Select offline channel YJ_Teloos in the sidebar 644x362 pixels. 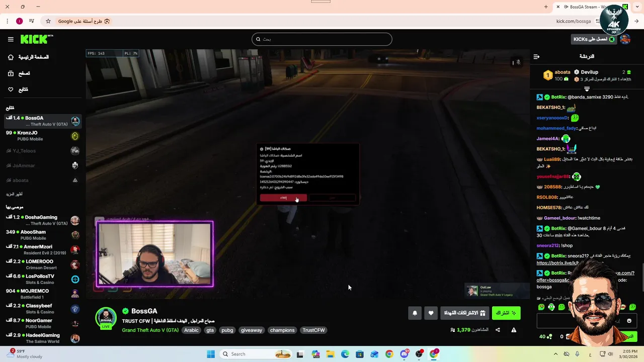(43, 151)
